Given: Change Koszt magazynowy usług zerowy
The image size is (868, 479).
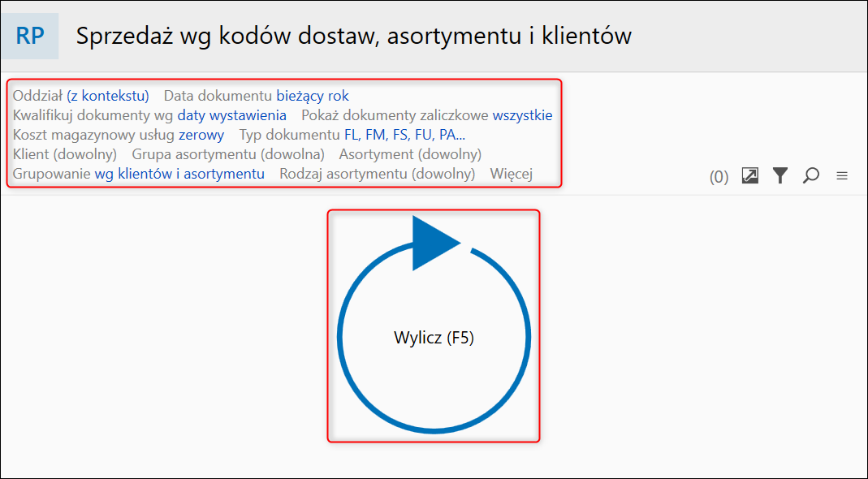Looking at the screenshot, I should [x=201, y=135].
